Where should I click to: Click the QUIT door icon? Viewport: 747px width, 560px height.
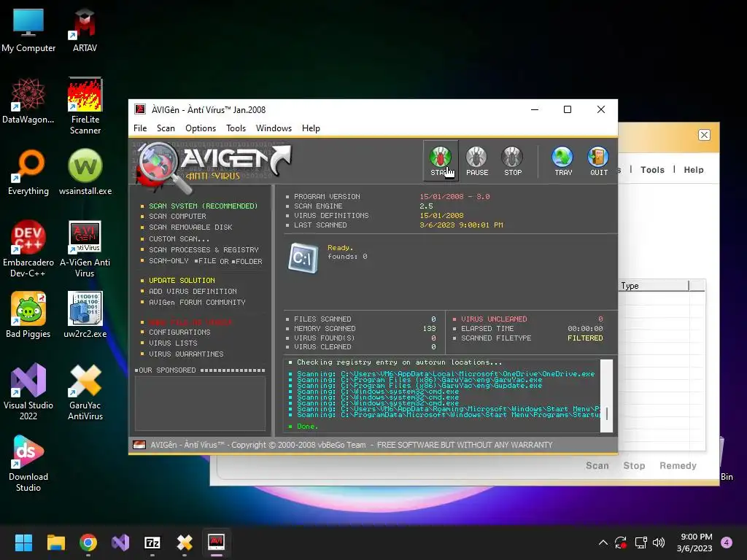tap(598, 161)
